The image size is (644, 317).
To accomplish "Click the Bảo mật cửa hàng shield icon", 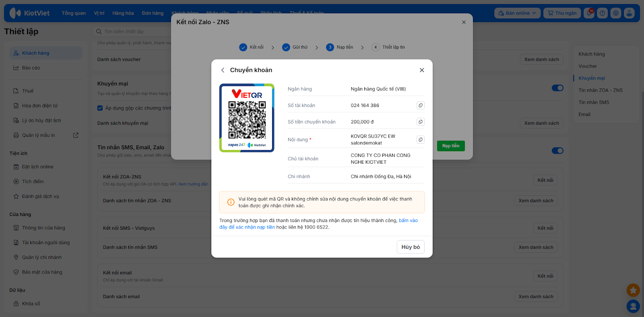I will click(16, 272).
